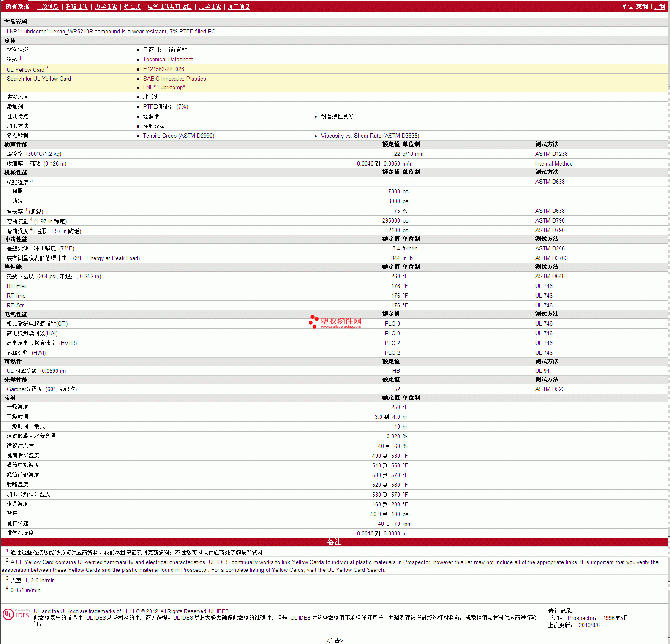This screenshot has height=644, width=670.
Task: Go to the 热性能 tab
Action: (x=132, y=6)
